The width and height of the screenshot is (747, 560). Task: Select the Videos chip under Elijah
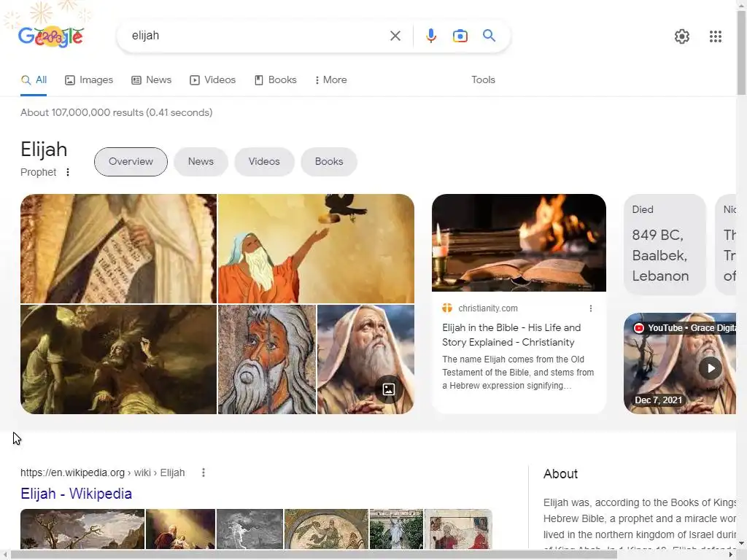[x=264, y=161]
